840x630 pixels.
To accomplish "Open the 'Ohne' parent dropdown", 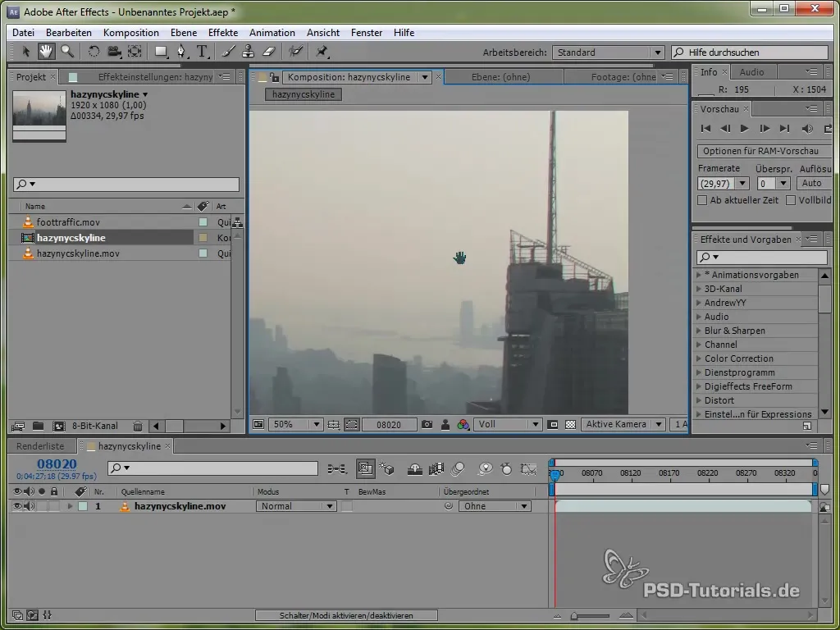I will 495,506.
